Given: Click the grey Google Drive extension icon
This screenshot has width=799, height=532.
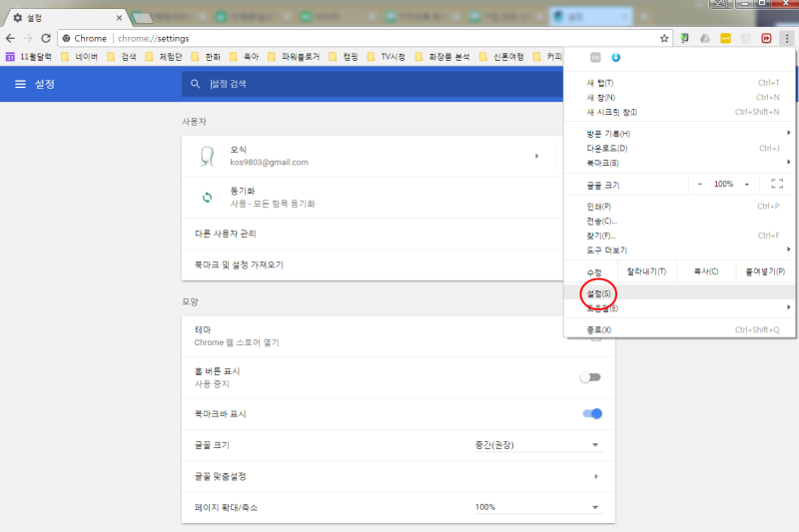Looking at the screenshot, I should [x=705, y=38].
